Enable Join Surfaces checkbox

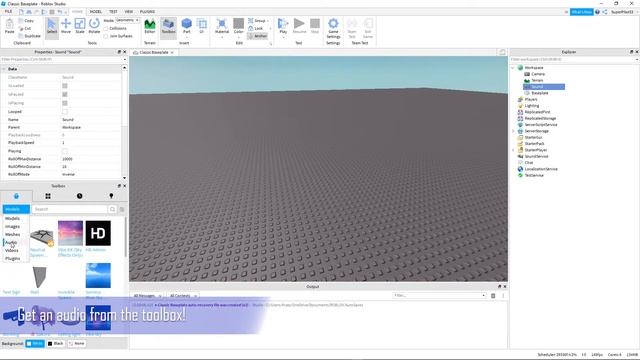[106, 36]
